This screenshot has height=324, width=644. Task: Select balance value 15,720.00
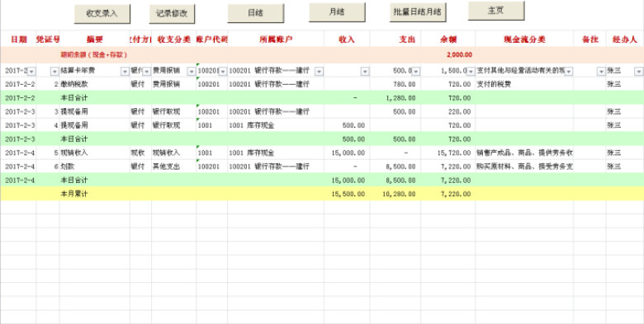[454, 153]
